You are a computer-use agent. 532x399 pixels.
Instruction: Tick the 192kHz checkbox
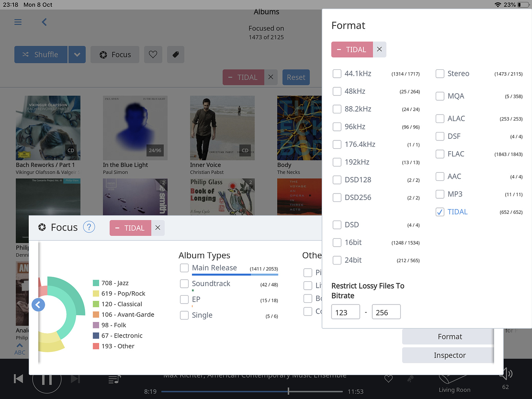(x=337, y=162)
